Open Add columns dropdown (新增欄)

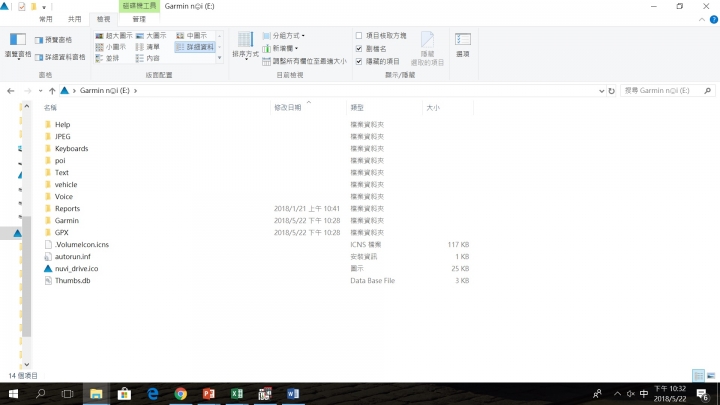coord(281,48)
